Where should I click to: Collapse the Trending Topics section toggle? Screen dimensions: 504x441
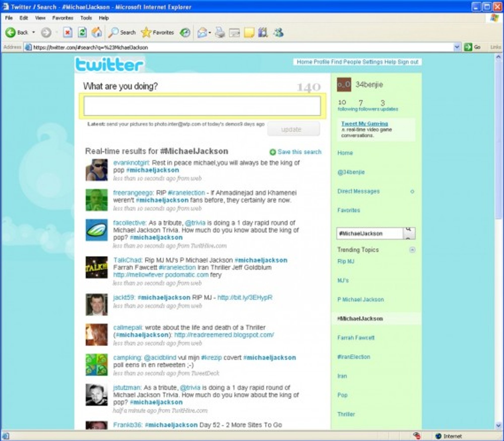click(x=412, y=250)
